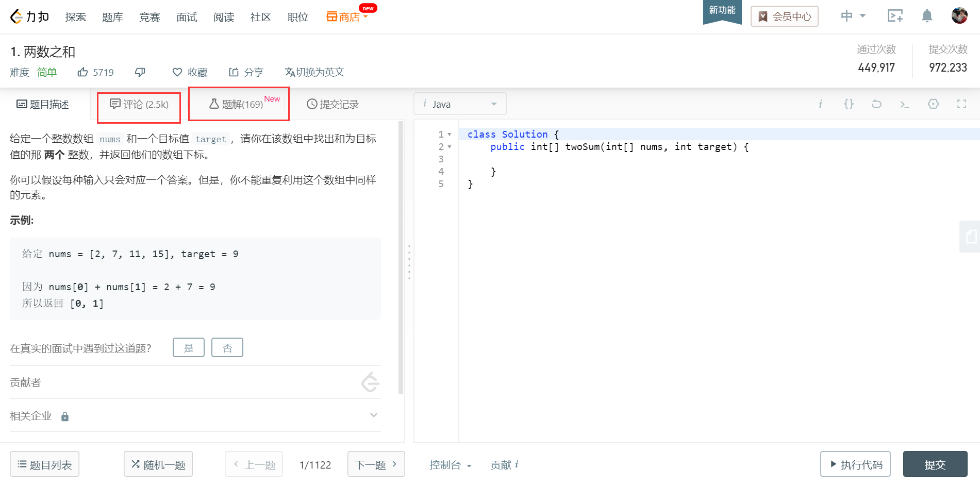Collapse code fold arrow on line 2

tap(450, 147)
